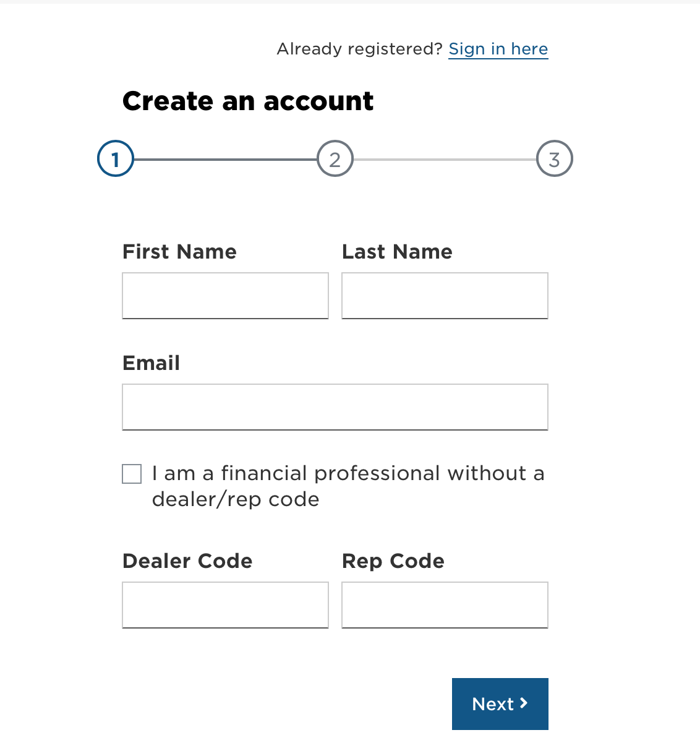The width and height of the screenshot is (700, 756).
Task: Click step 1 circle in the progress indicator
Action: (x=115, y=158)
